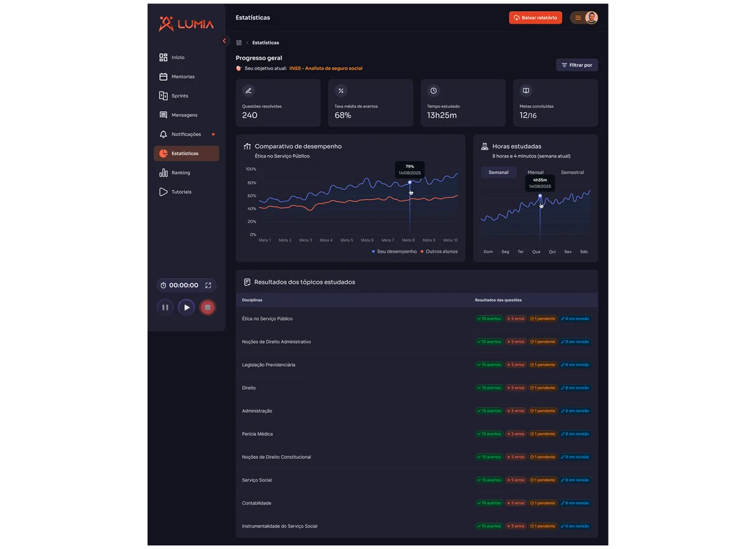This screenshot has width=756, height=549.
Task: Start the study timer with play
Action: pyautogui.click(x=186, y=308)
